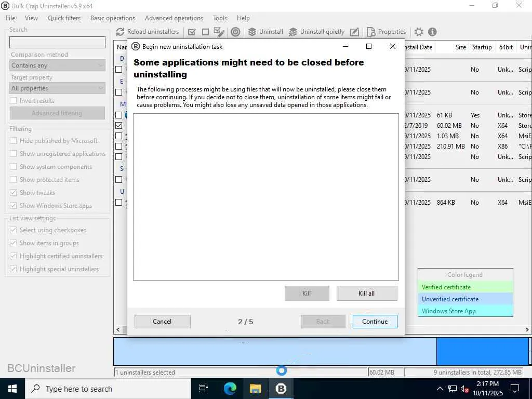Viewport: 532px width, 399px height.
Task: Open Task View from the taskbar
Action: [204, 389]
